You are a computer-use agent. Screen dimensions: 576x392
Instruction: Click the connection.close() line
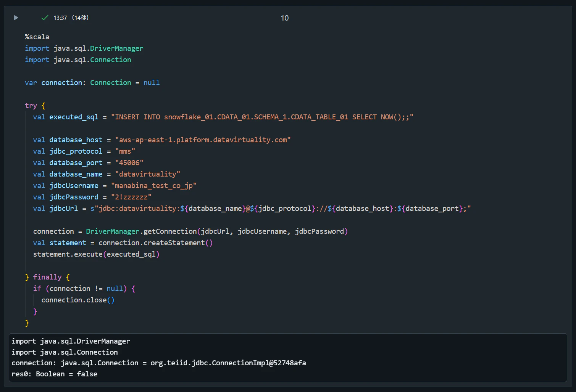tap(78, 300)
